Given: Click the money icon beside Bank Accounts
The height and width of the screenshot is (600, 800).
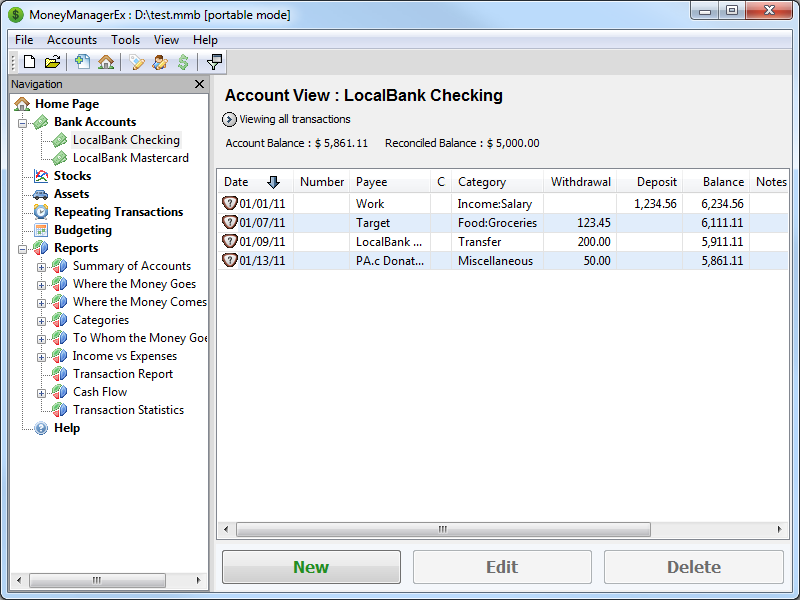Looking at the screenshot, I should [x=41, y=122].
